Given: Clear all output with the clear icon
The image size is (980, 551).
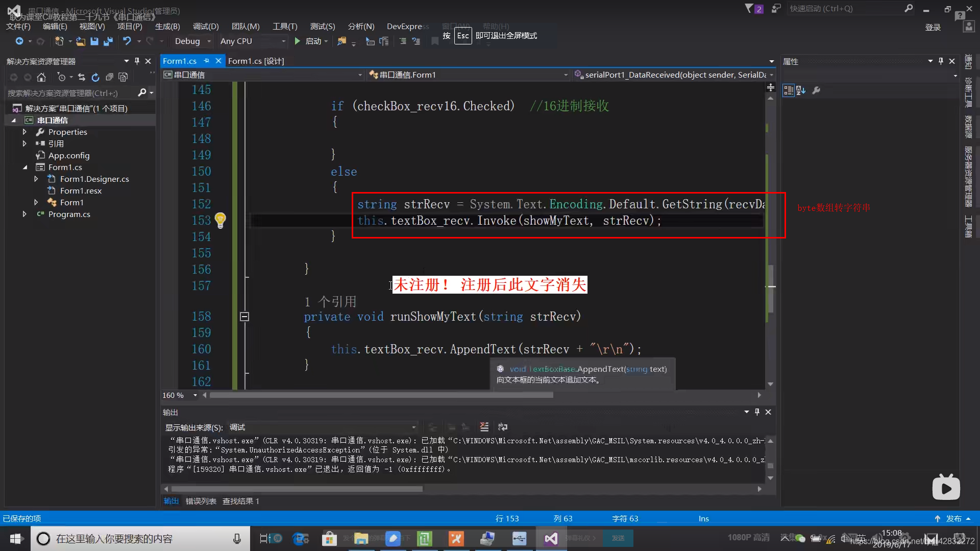Looking at the screenshot, I should [484, 427].
